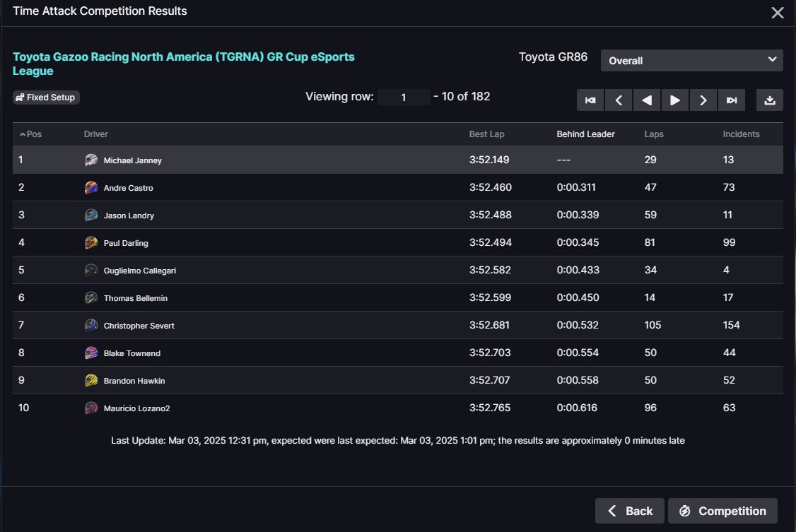Step back one row with left triangle
796x532 pixels.
(x=647, y=100)
